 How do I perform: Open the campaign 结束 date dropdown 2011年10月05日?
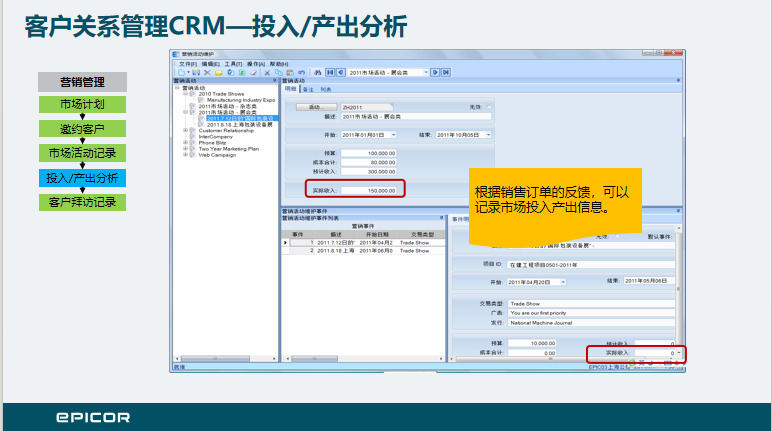point(488,135)
